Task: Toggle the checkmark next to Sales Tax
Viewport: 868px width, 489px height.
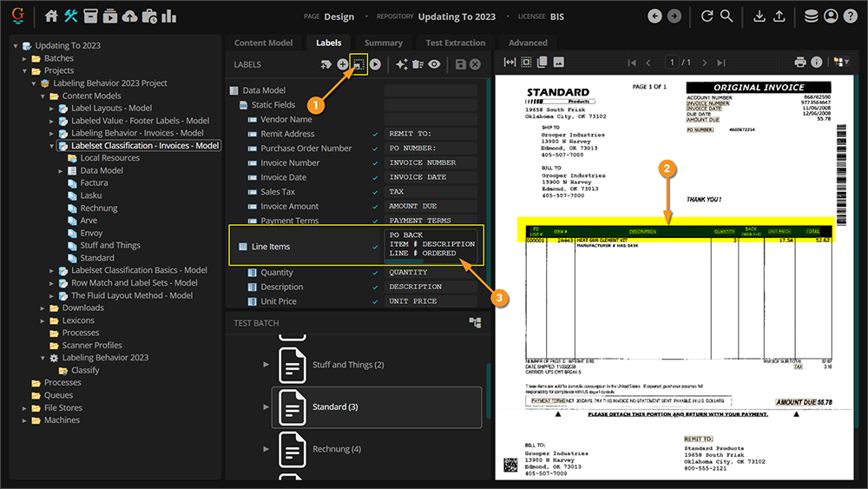Action: point(375,192)
